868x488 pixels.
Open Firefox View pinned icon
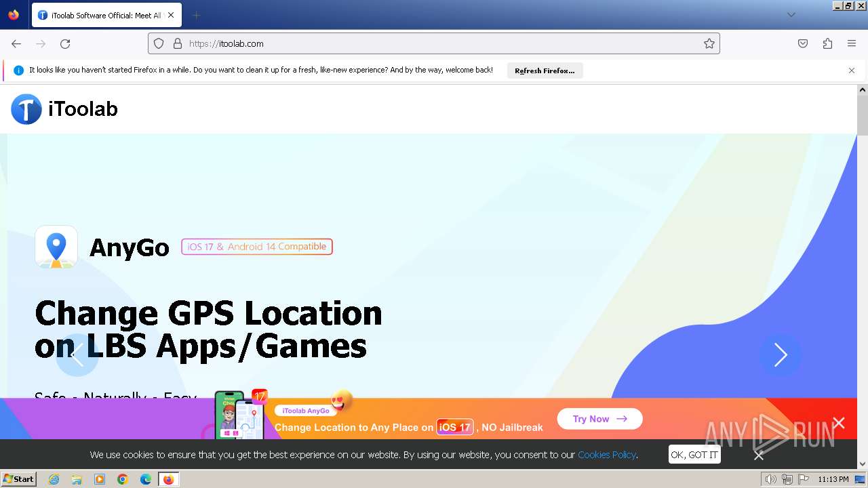[14, 15]
